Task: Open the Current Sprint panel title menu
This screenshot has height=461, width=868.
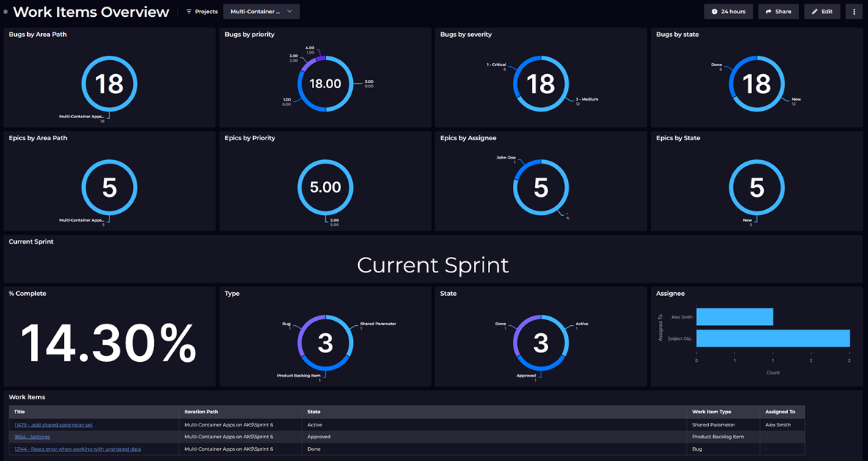Action: coord(31,241)
